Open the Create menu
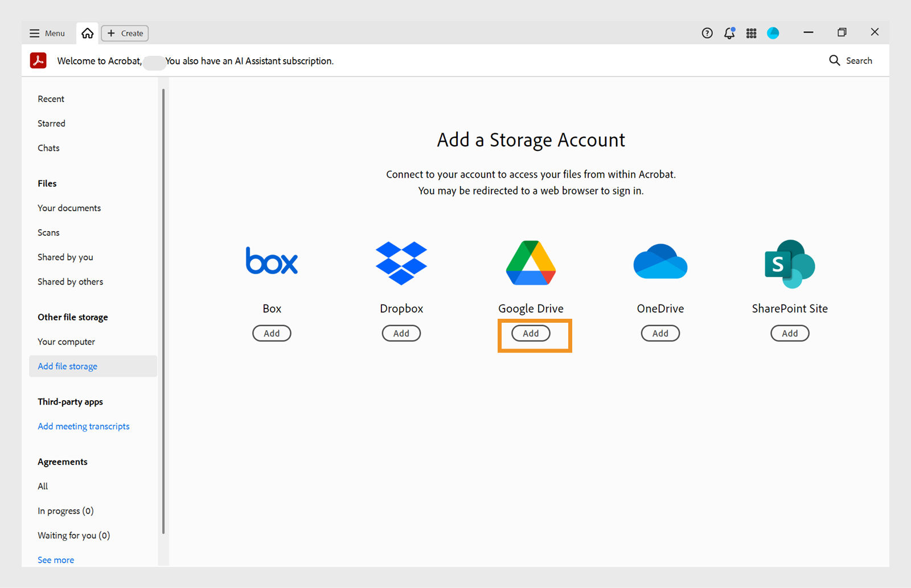 pyautogui.click(x=124, y=33)
